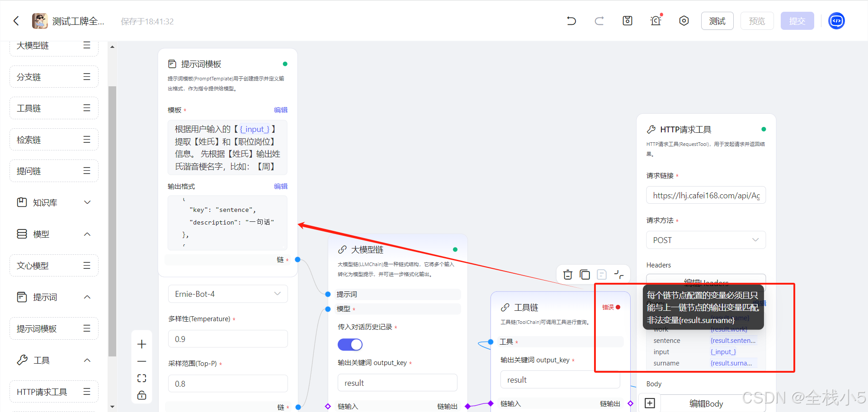The image size is (868, 412).
Task: Open the app avatar thumbnail
Action: pyautogui.click(x=40, y=21)
